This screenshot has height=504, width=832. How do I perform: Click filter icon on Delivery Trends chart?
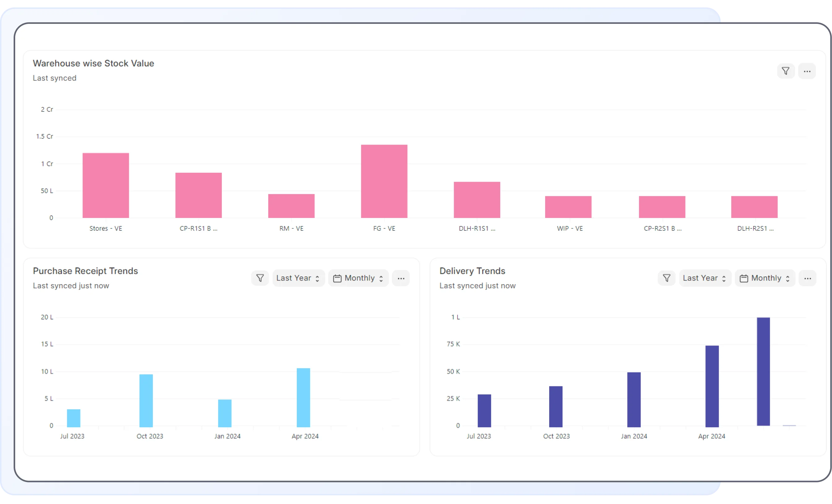(x=666, y=278)
